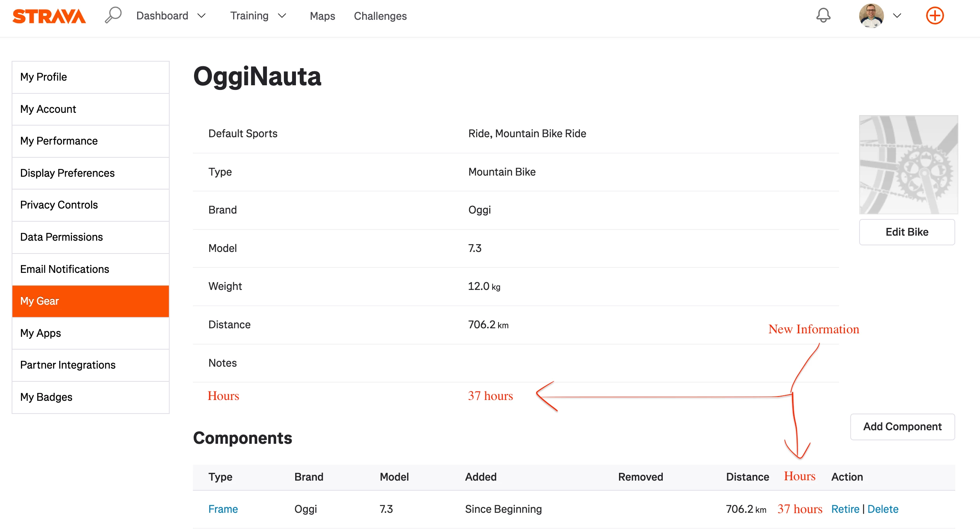This screenshot has height=531, width=980.
Task: Open the Frame component link
Action: [x=223, y=509]
